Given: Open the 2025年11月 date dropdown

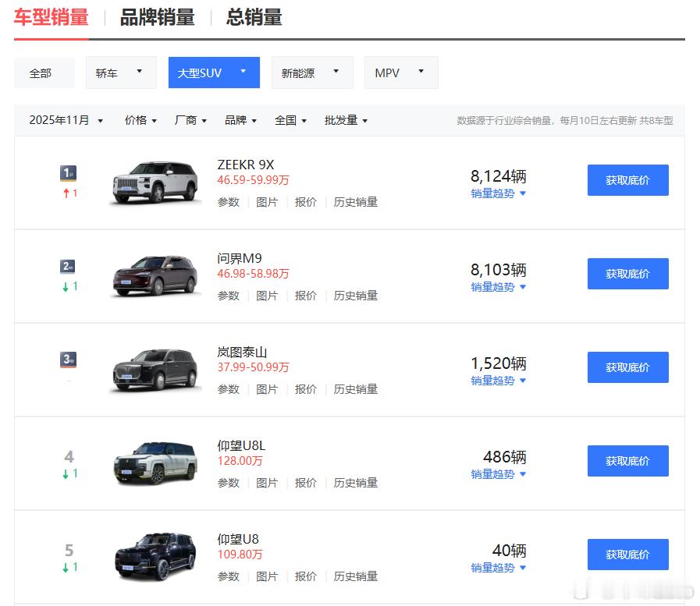Looking at the screenshot, I should pyautogui.click(x=66, y=120).
